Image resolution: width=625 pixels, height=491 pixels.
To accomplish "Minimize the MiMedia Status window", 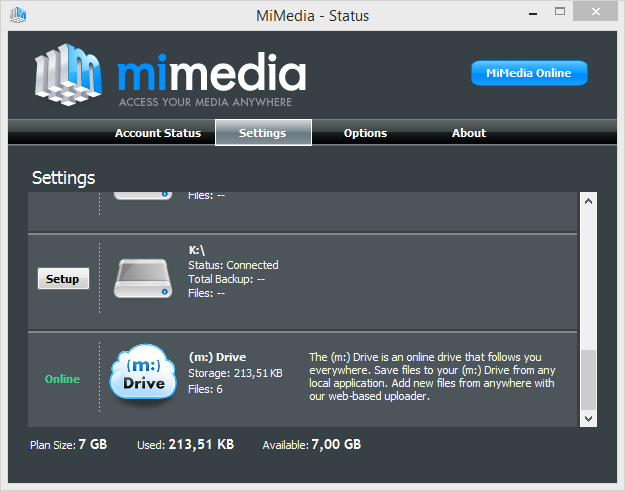I will point(533,14).
